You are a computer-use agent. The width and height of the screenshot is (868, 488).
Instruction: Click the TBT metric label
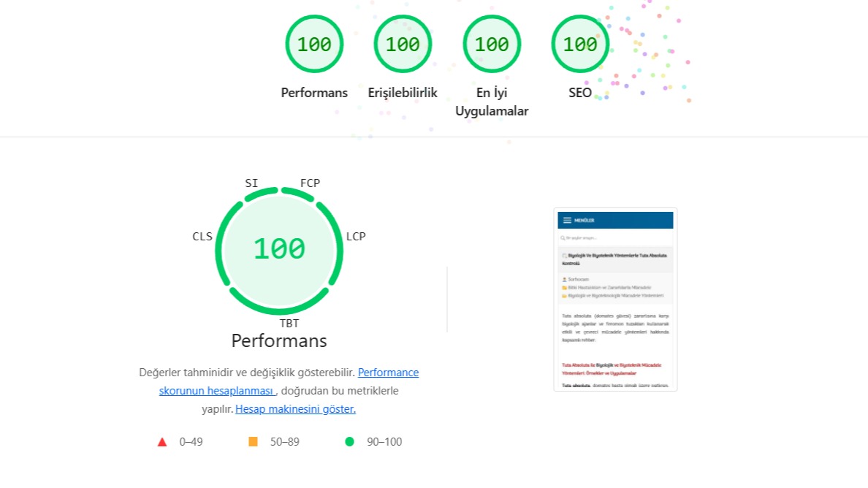(x=289, y=323)
